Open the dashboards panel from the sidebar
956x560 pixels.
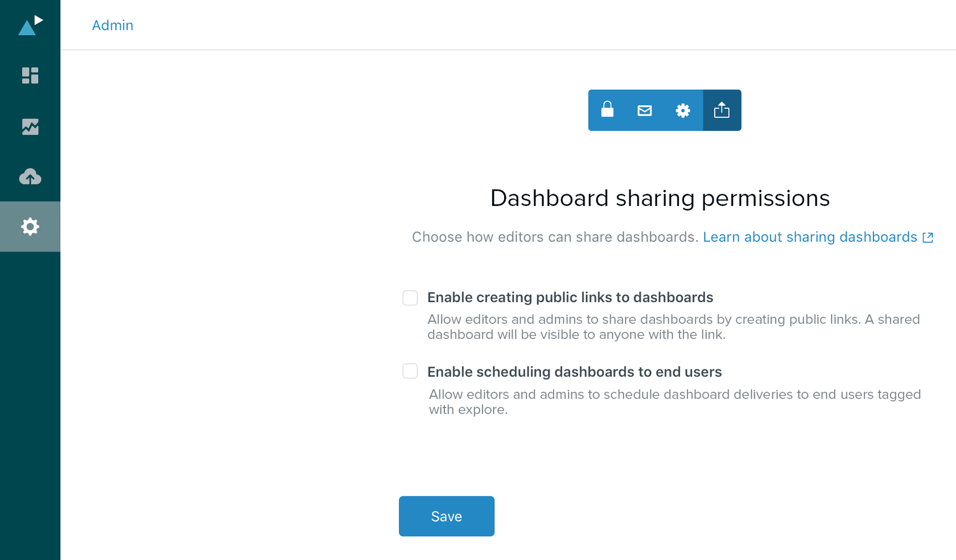click(30, 75)
